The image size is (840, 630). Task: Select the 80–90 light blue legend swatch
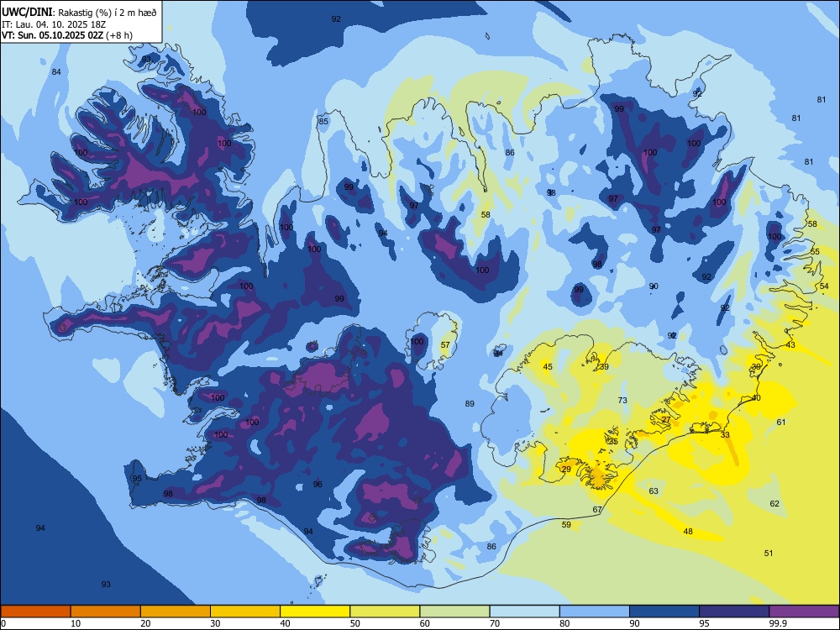595,612
